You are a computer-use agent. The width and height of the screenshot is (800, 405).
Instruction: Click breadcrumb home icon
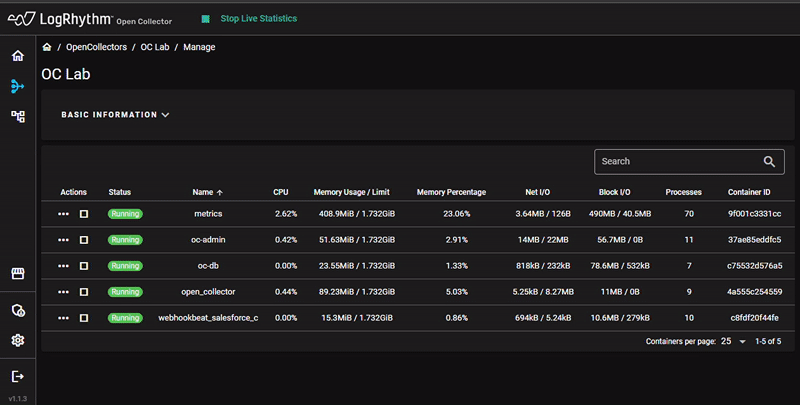(x=47, y=47)
